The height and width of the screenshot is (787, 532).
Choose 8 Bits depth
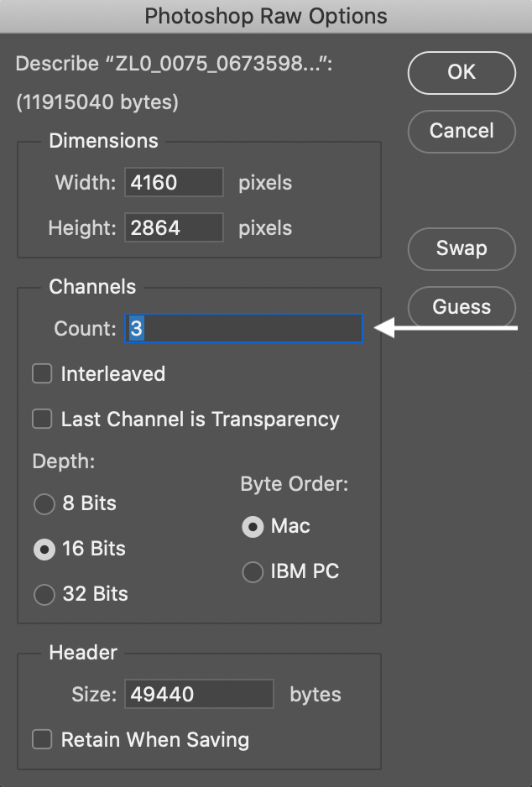pyautogui.click(x=44, y=504)
